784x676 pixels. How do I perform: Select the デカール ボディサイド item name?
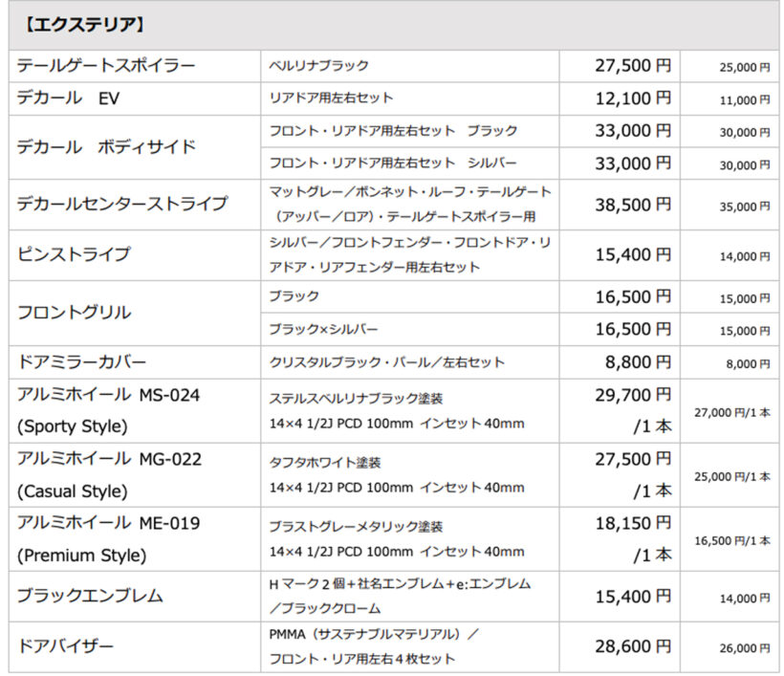106,146
